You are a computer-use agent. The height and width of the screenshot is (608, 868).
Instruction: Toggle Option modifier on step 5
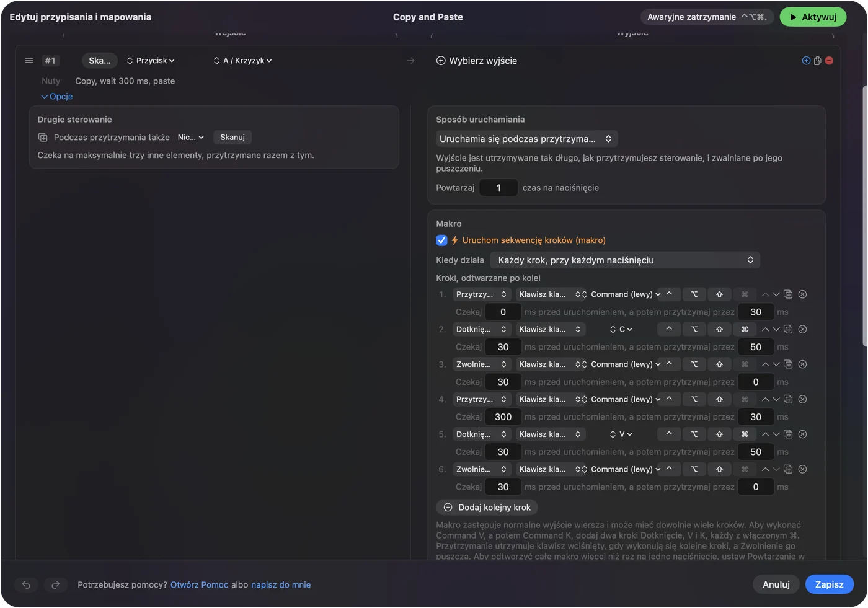[694, 434]
